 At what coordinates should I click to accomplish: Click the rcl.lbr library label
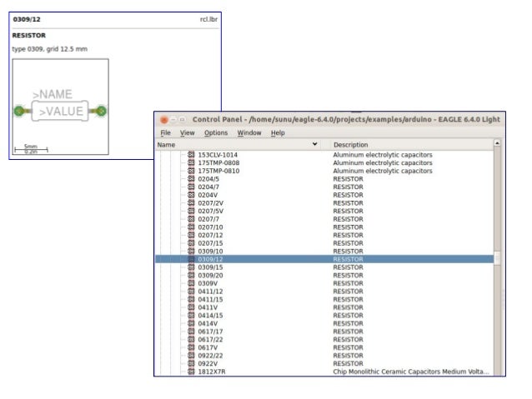pyautogui.click(x=208, y=19)
